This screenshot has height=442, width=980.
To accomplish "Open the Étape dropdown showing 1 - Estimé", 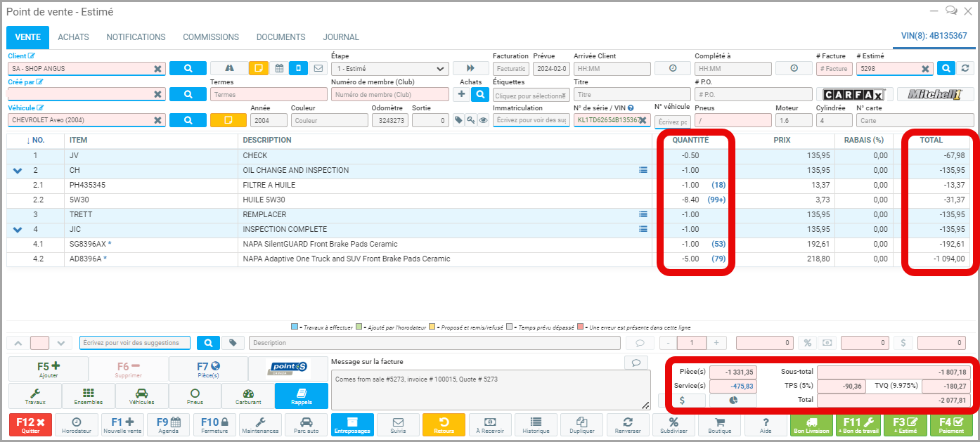I will click(390, 69).
